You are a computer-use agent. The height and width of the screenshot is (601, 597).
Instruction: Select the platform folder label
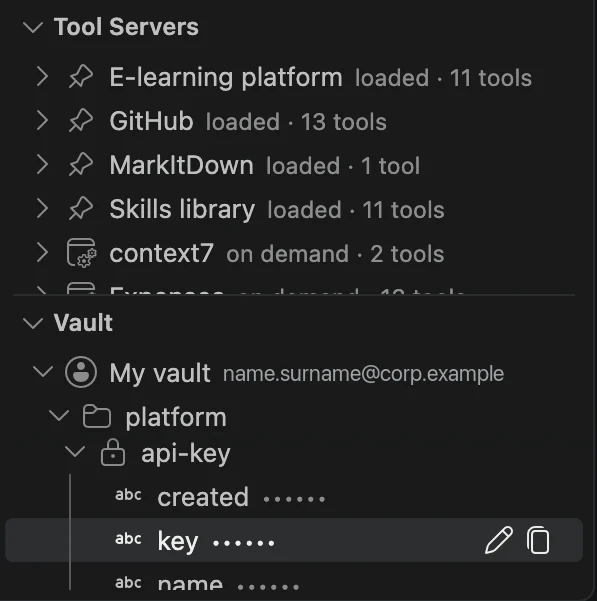click(x=176, y=418)
